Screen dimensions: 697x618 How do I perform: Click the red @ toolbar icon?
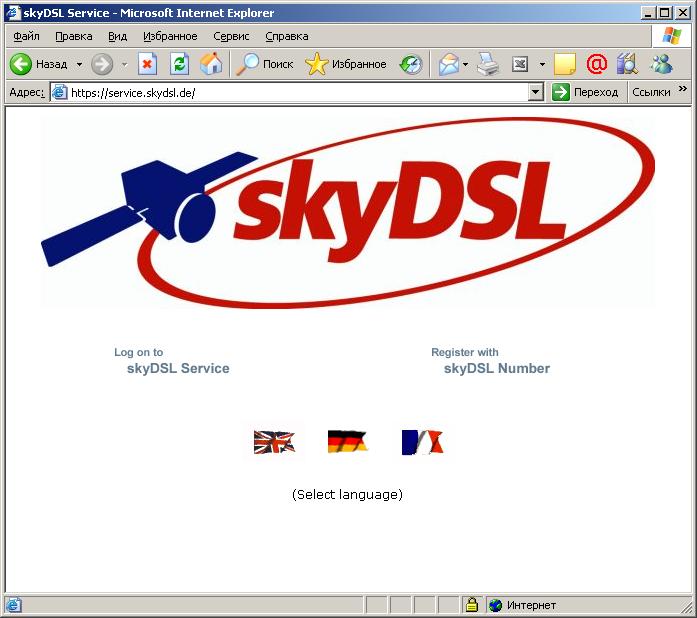coord(597,64)
